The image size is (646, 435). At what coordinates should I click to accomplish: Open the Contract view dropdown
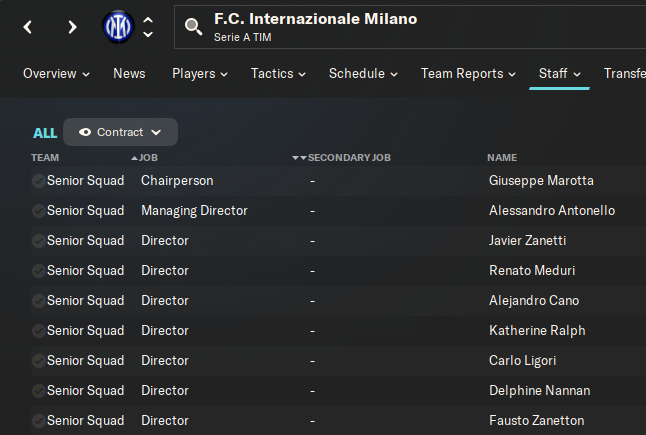click(121, 132)
